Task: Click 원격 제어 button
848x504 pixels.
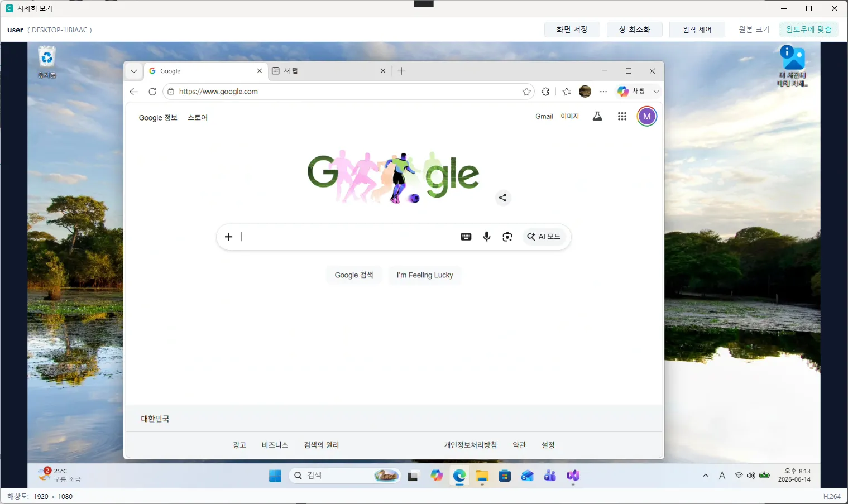Action: click(697, 30)
